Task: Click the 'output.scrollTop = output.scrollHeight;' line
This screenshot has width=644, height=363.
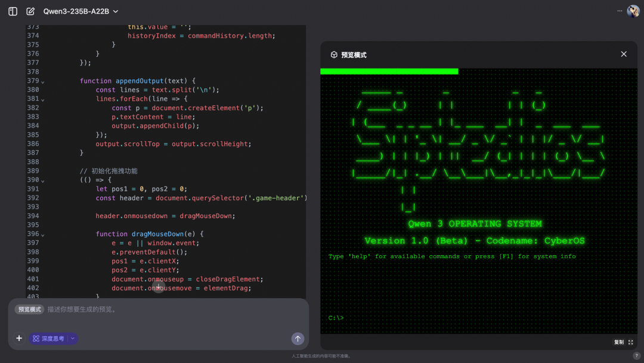Action: tap(174, 144)
